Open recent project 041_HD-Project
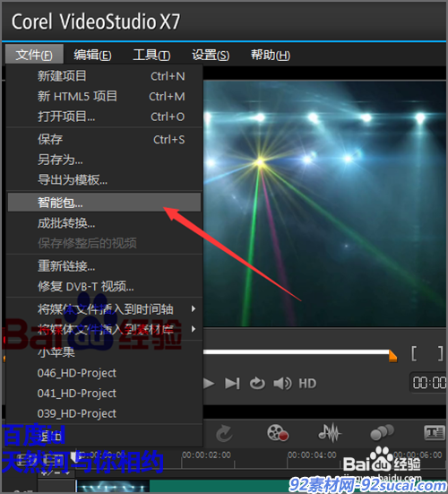This screenshot has height=494, width=448. click(x=104, y=394)
